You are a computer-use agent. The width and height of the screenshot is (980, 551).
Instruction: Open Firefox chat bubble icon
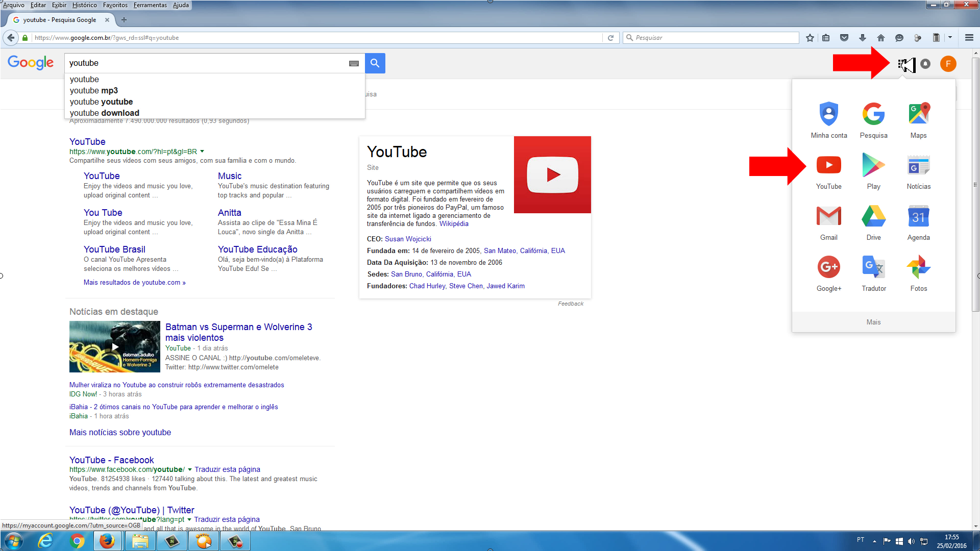pyautogui.click(x=899, y=38)
